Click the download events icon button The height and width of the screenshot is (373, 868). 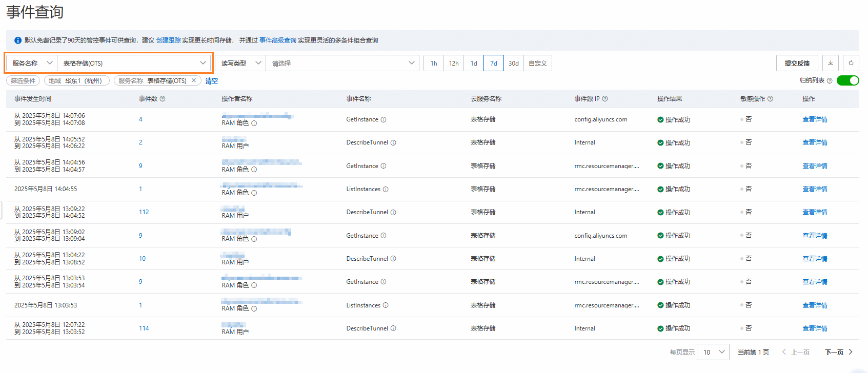point(831,63)
